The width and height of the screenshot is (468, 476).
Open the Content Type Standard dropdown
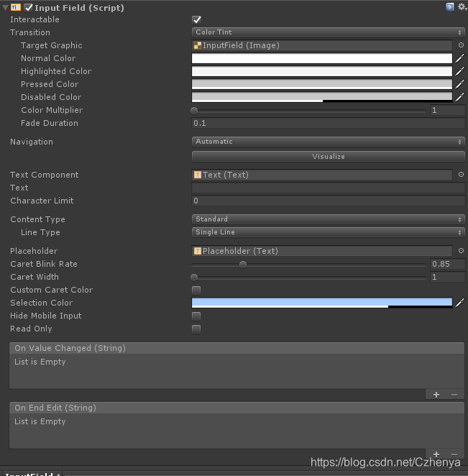tap(328, 219)
